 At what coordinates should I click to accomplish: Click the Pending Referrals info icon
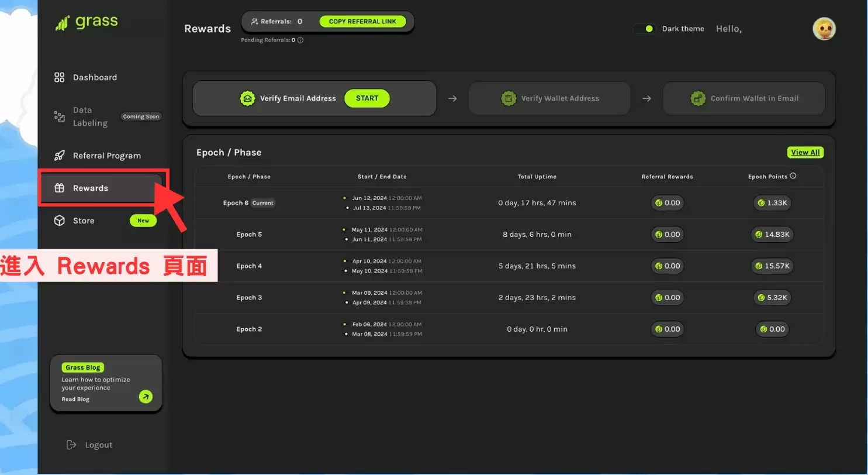coord(300,40)
